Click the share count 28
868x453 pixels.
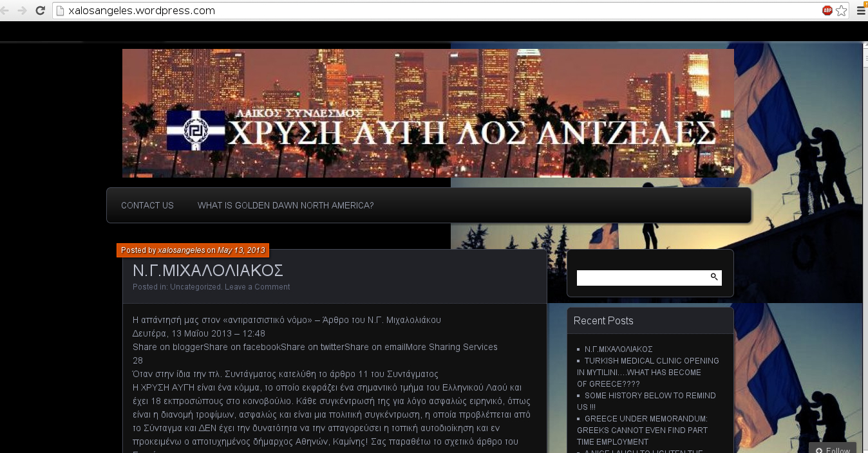138,360
